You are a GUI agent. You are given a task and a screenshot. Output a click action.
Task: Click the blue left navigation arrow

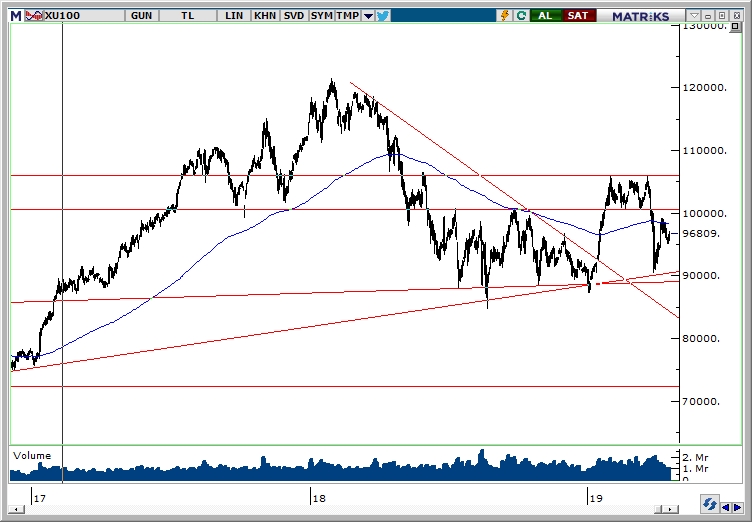coord(726,507)
